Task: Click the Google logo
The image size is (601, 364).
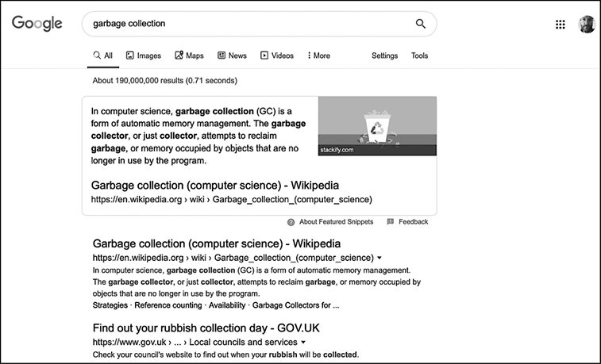Action: point(37,24)
